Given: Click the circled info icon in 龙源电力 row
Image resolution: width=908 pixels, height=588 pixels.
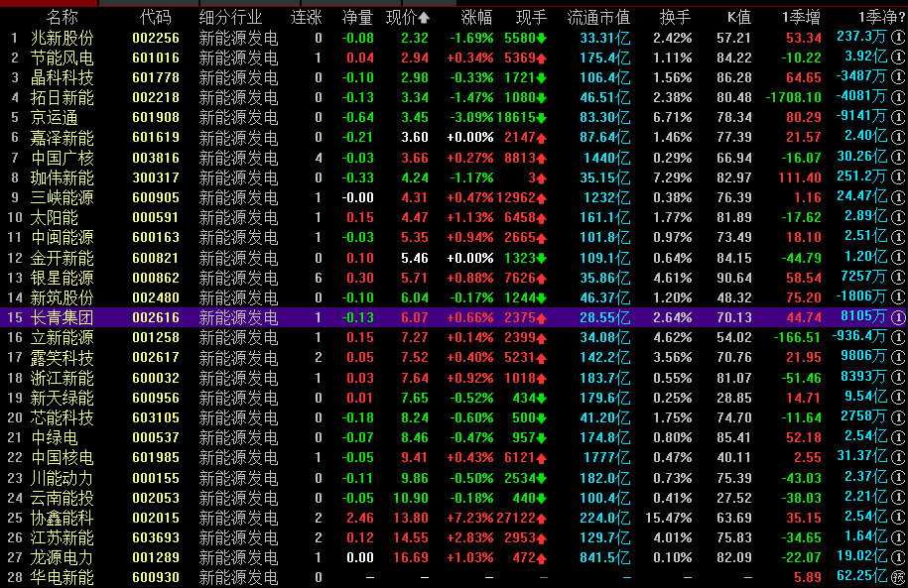Looking at the screenshot, I should click(x=898, y=558).
